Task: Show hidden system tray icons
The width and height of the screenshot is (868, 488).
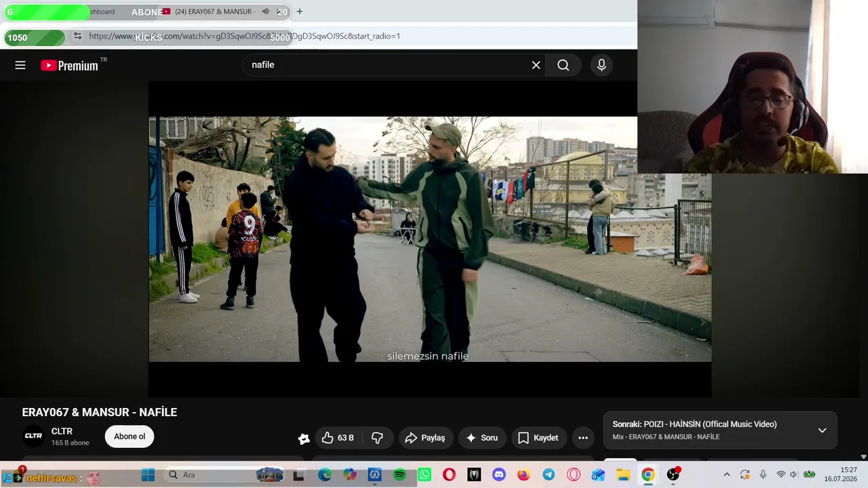Action: (726, 475)
